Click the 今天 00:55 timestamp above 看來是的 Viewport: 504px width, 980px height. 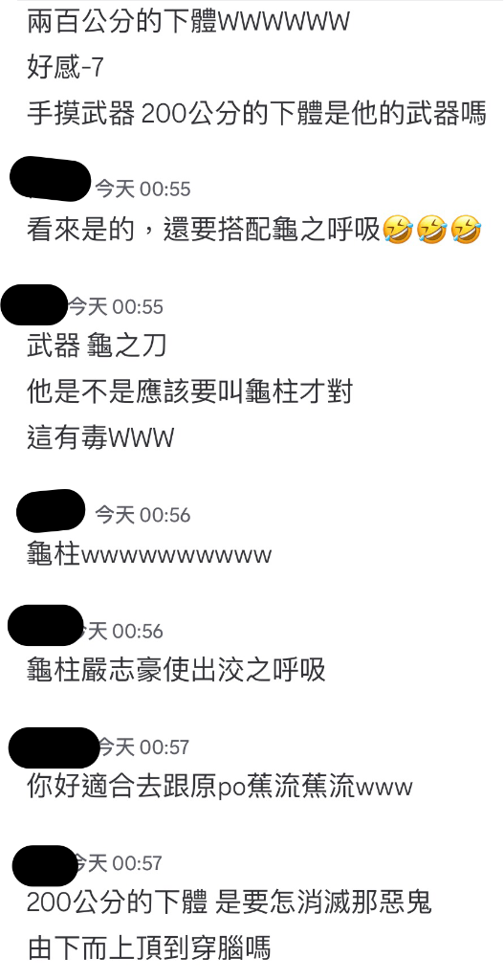(x=143, y=189)
